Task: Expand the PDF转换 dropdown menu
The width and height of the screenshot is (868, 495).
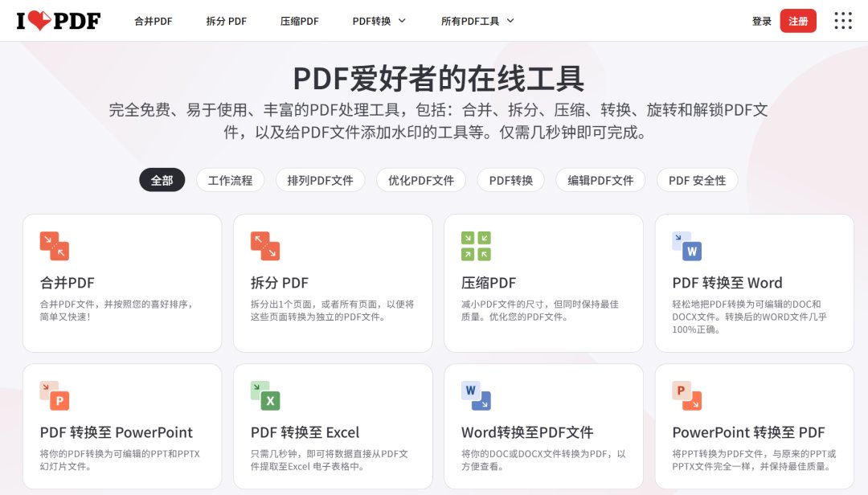Action: coord(379,21)
